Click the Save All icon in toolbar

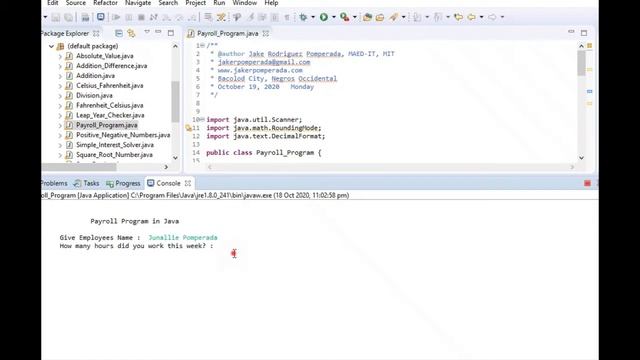(x=69, y=17)
